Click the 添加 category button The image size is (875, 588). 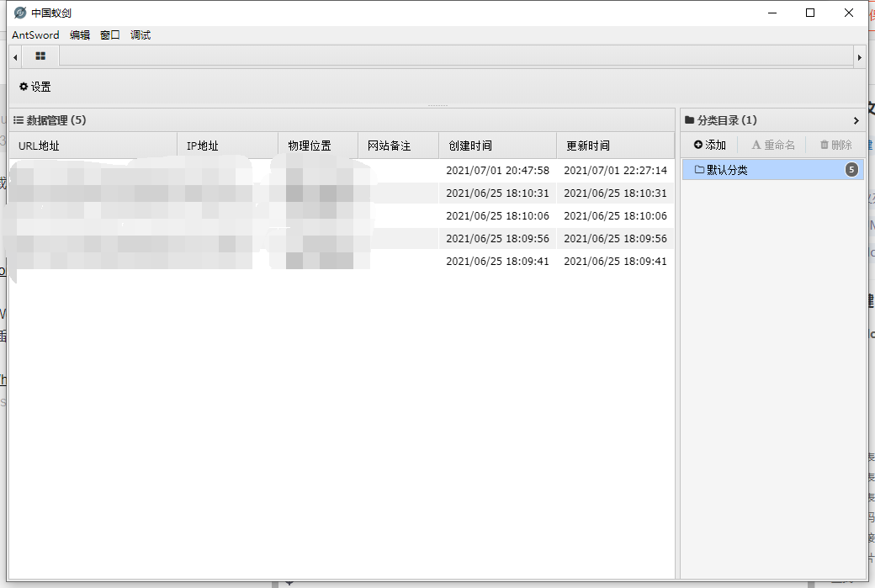710,145
